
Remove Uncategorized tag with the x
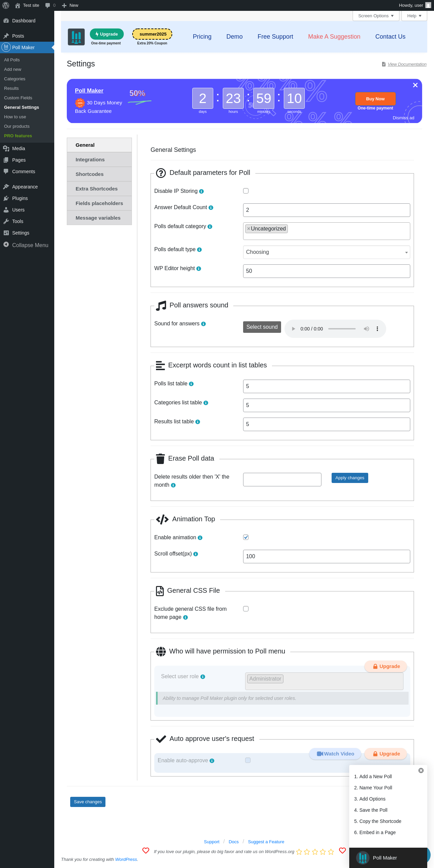[249, 229]
